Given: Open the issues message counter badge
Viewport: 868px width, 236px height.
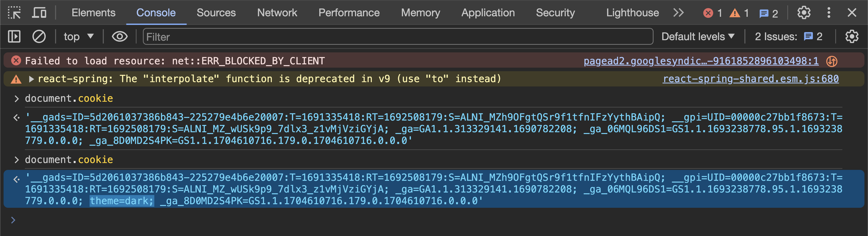Looking at the screenshot, I should tap(768, 13).
